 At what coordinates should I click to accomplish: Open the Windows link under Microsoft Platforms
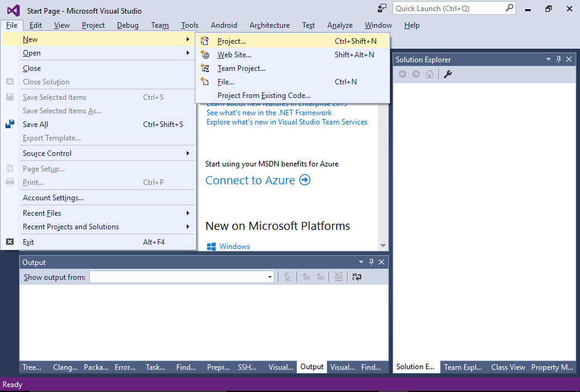234,247
